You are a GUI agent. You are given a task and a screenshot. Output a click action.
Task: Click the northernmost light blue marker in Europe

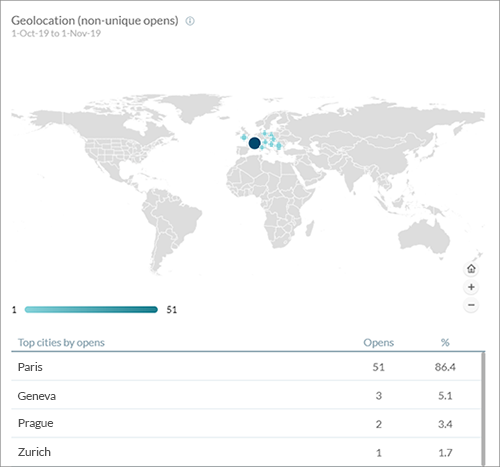pyautogui.click(x=265, y=133)
